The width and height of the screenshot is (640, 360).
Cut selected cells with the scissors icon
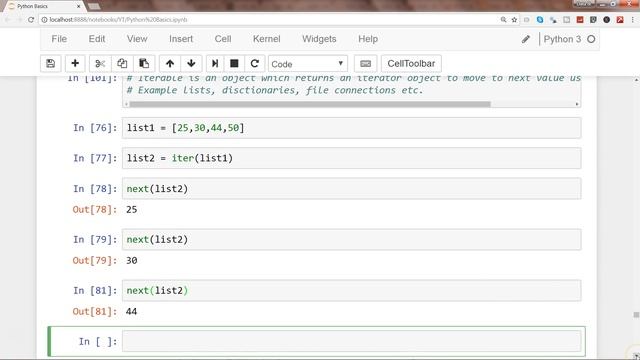coord(100,64)
